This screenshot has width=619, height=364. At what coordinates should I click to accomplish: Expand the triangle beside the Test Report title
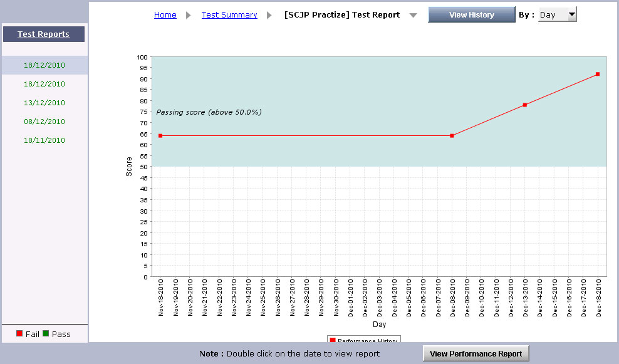pos(413,16)
